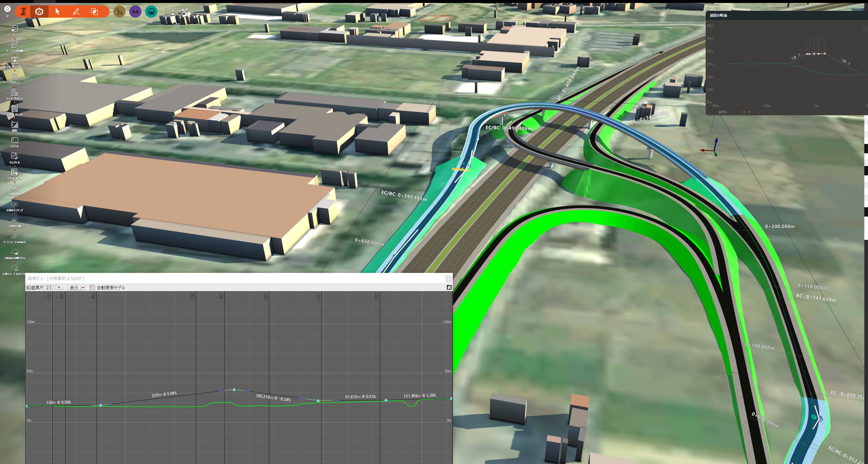Open the 縦横比 1.0 ratio dropdown
The image size is (868, 464).
coord(749,112)
